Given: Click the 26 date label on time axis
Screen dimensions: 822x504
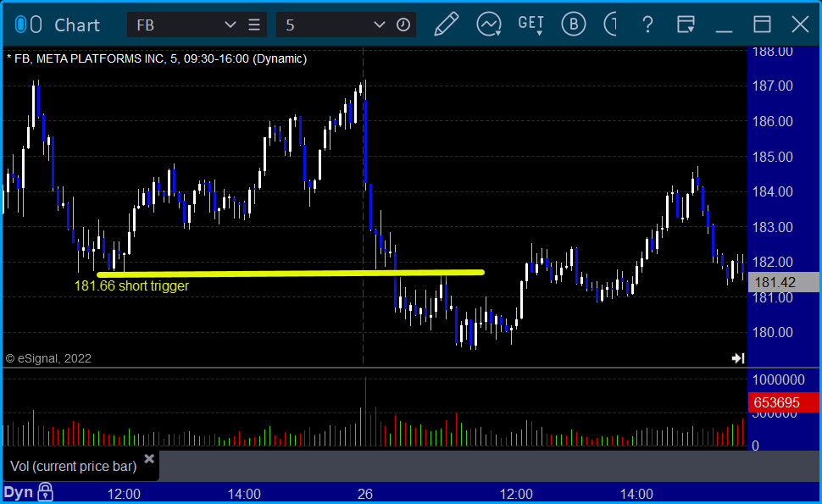Looking at the screenshot, I should click(x=365, y=494).
